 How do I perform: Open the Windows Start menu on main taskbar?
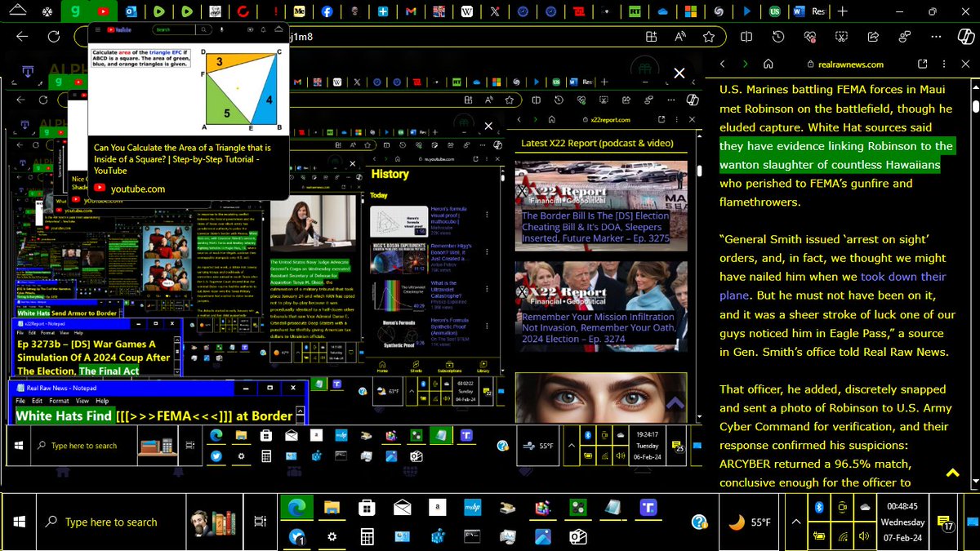(x=20, y=522)
